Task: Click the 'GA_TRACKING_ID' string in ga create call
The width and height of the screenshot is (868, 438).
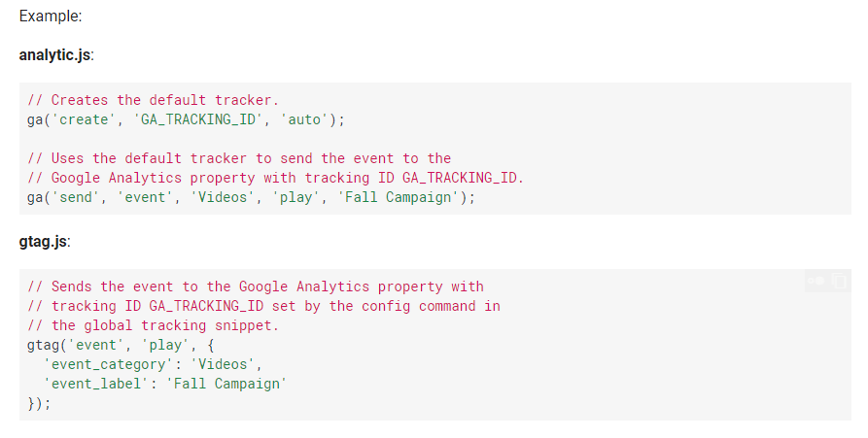Action: click(x=198, y=119)
